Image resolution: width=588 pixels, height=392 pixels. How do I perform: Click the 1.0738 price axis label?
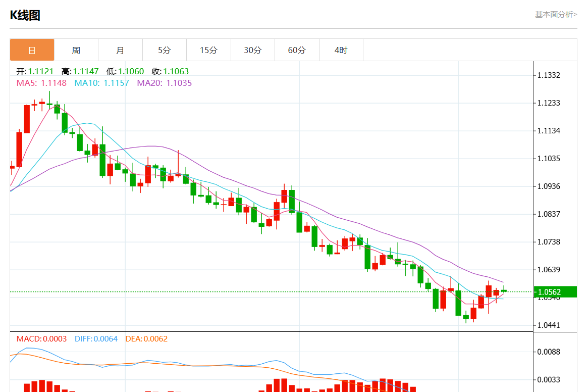click(549, 242)
